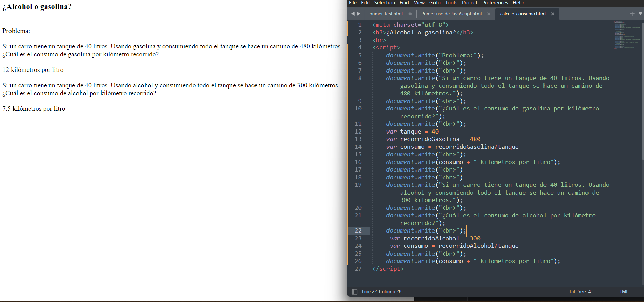Image resolution: width=644 pixels, height=302 pixels.
Task: Close the calculo_consumo.html tab
Action: click(553, 14)
